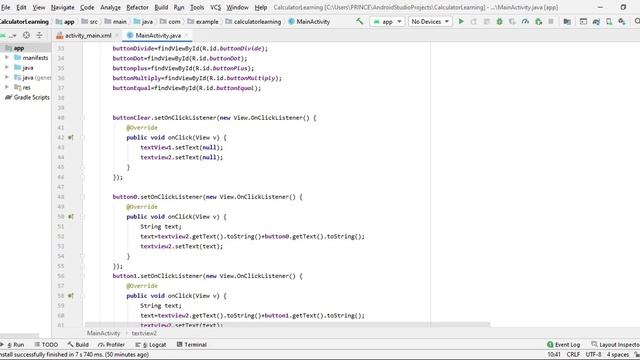This screenshot has height=360, width=640.
Task: Click the Debug app bug icon
Action: [x=499, y=22]
